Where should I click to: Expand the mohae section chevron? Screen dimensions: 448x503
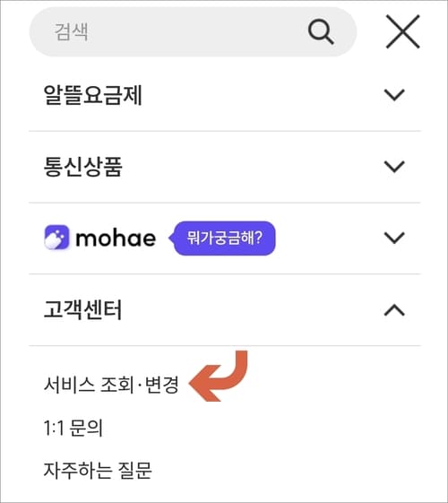pyautogui.click(x=394, y=238)
